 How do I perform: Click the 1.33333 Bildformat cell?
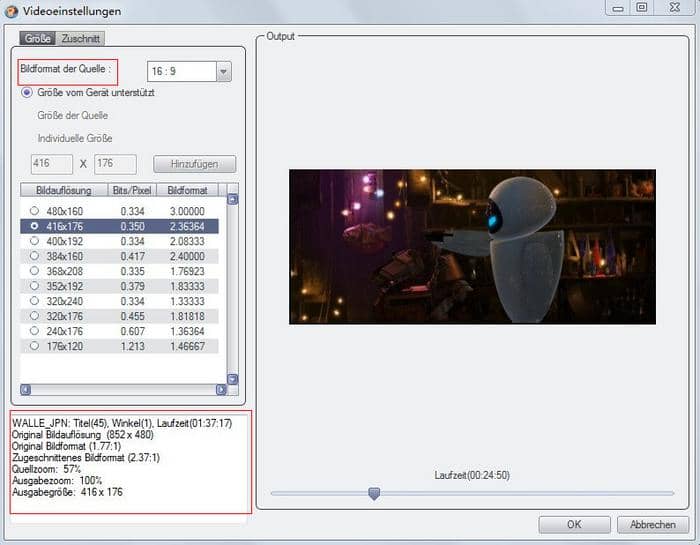coord(187,301)
